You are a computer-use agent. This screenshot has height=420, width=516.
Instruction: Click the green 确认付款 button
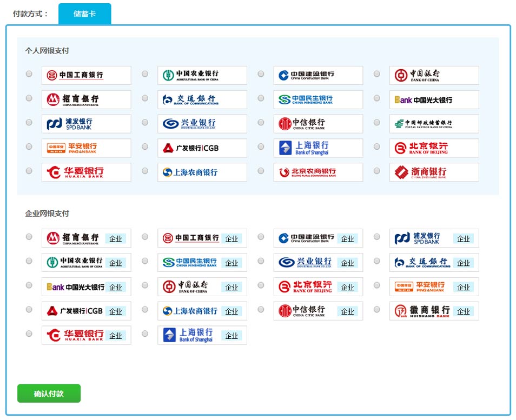click(x=49, y=394)
